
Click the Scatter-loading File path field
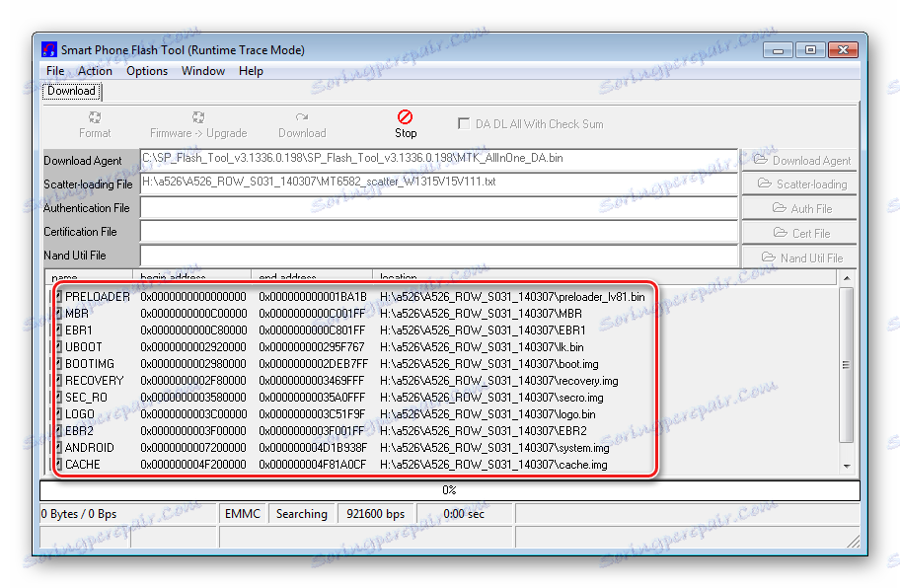pos(438,184)
